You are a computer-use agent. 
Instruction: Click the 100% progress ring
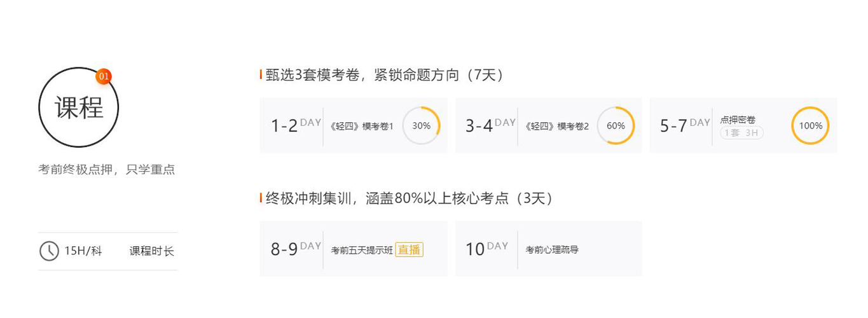click(x=810, y=126)
